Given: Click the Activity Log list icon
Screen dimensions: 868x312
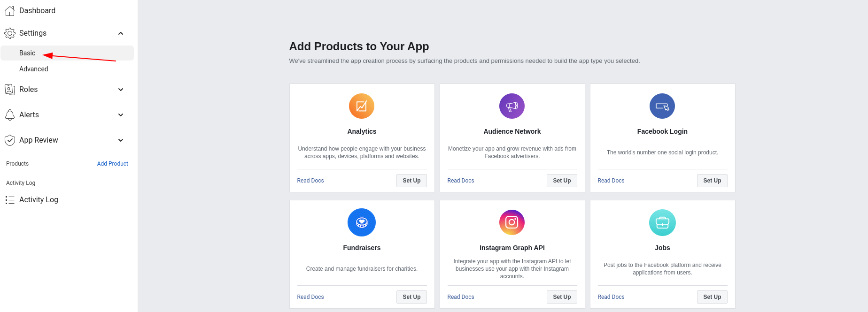Looking at the screenshot, I should click(10, 200).
